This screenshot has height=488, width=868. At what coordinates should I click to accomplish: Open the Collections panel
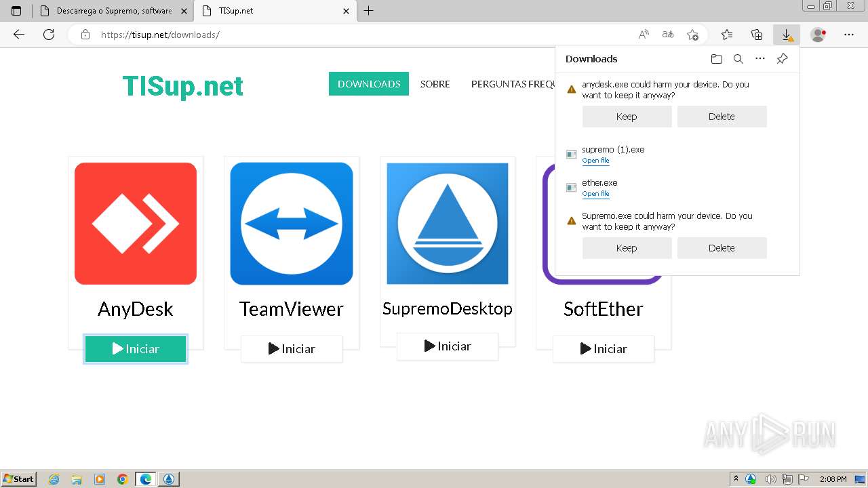(757, 35)
